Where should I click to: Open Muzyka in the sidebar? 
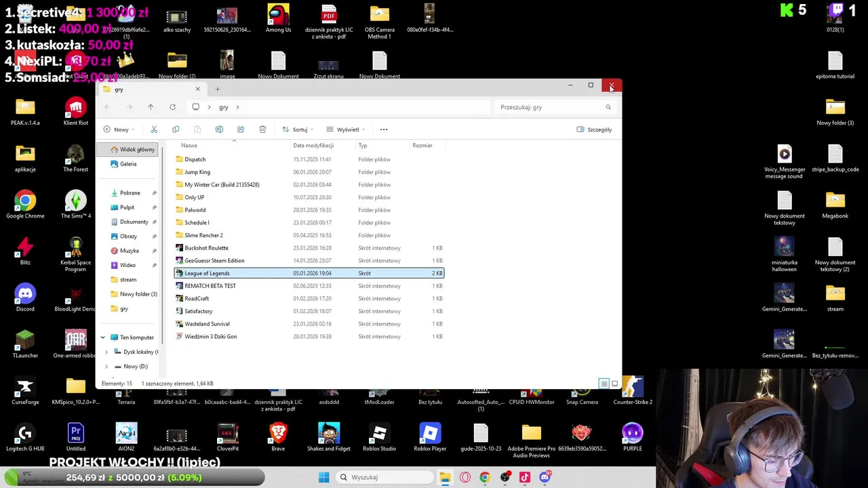129,251
